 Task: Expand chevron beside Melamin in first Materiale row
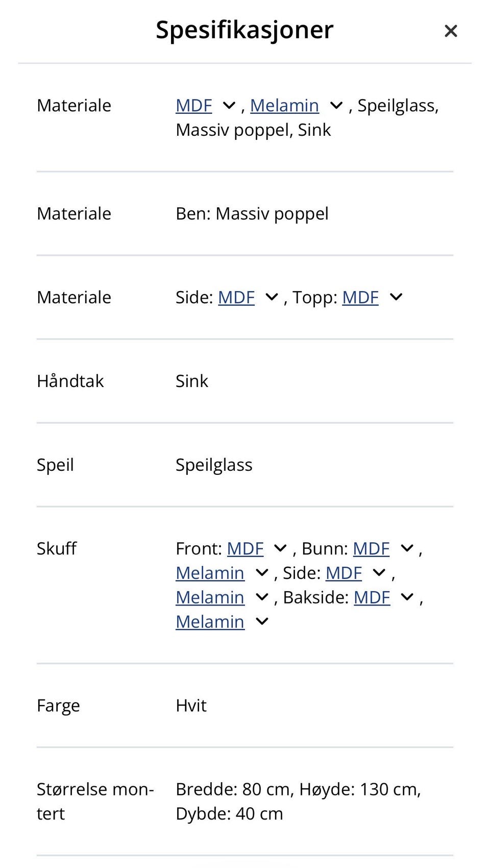point(336,106)
